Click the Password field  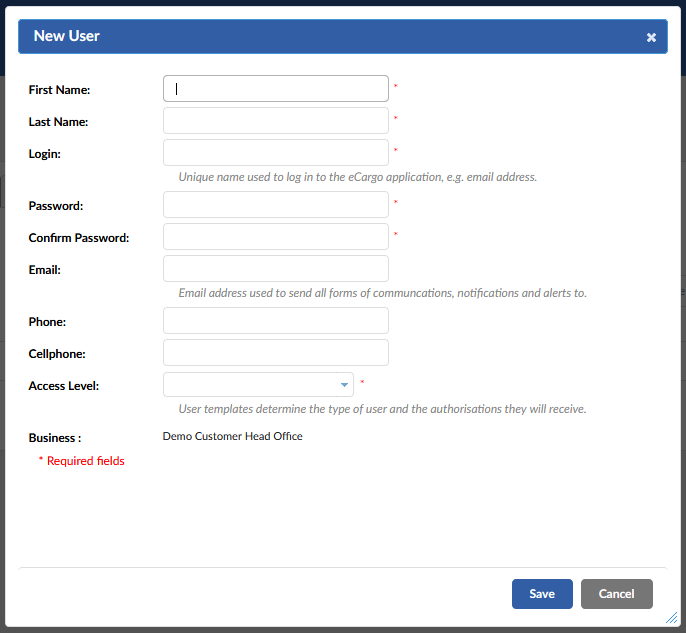click(276, 205)
